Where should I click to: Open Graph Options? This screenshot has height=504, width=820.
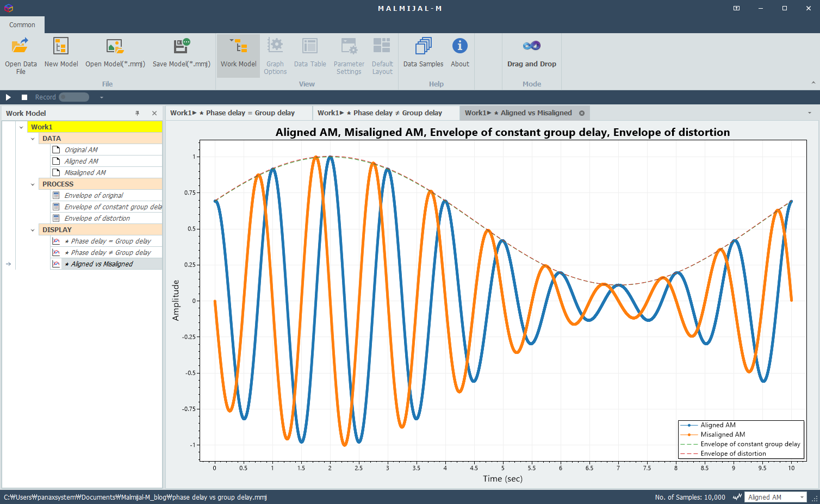coord(275,56)
